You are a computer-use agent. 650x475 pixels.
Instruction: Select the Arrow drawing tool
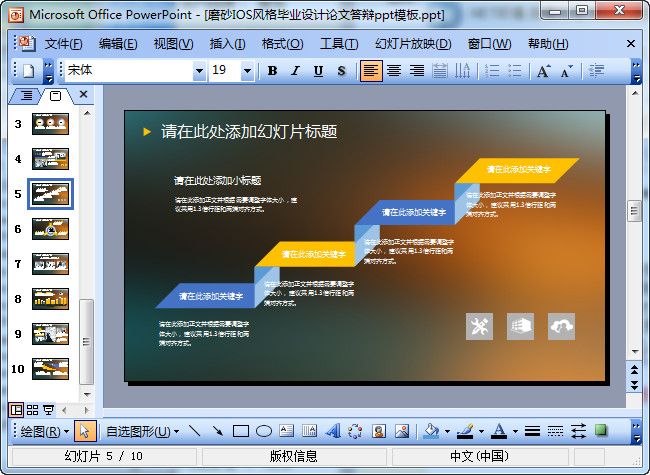tap(218, 431)
